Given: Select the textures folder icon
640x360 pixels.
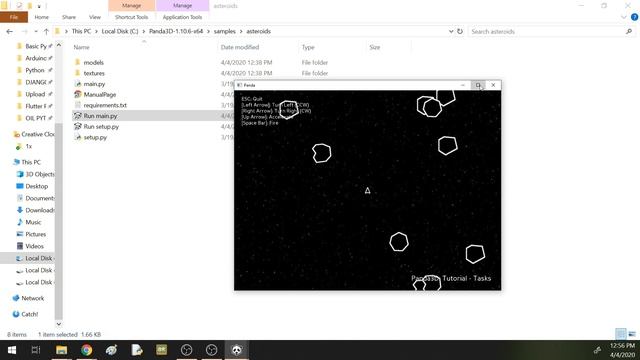Looking at the screenshot, I should point(78,73).
